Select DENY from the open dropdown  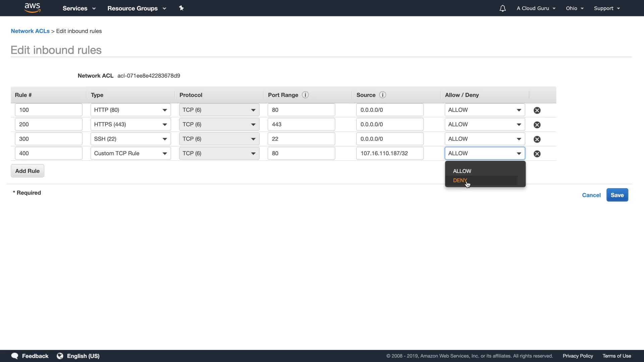(460, 180)
